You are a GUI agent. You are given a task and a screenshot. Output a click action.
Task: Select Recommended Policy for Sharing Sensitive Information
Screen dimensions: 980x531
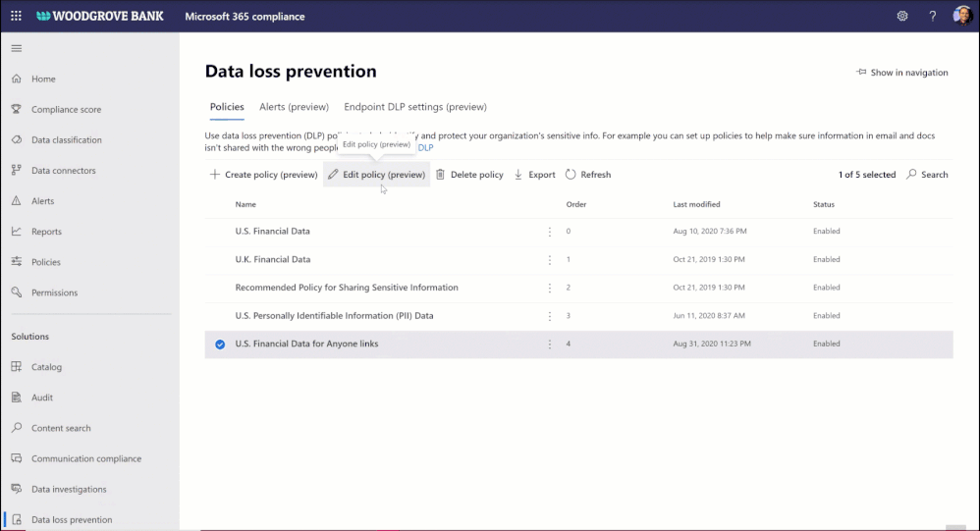click(x=347, y=288)
